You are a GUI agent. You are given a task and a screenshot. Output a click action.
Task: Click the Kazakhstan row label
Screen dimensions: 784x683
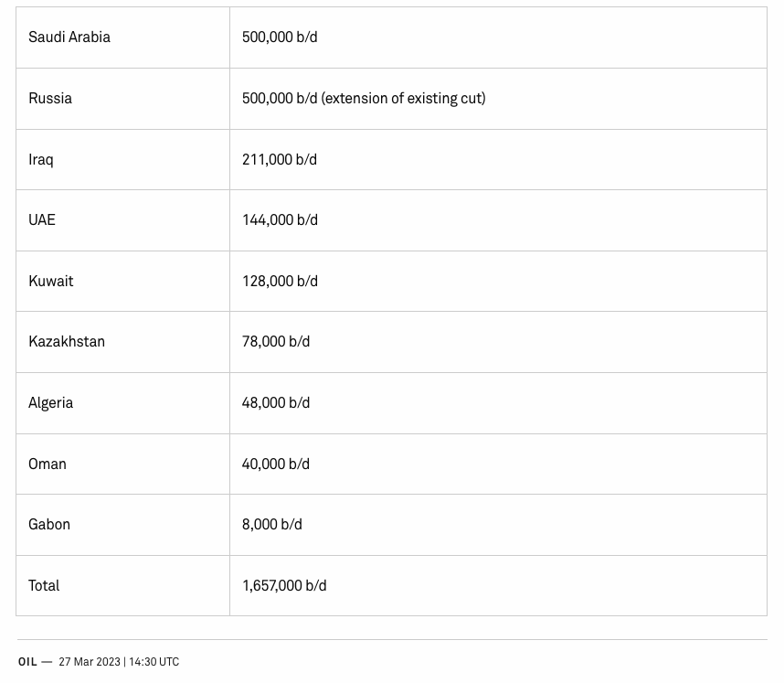click(x=67, y=342)
